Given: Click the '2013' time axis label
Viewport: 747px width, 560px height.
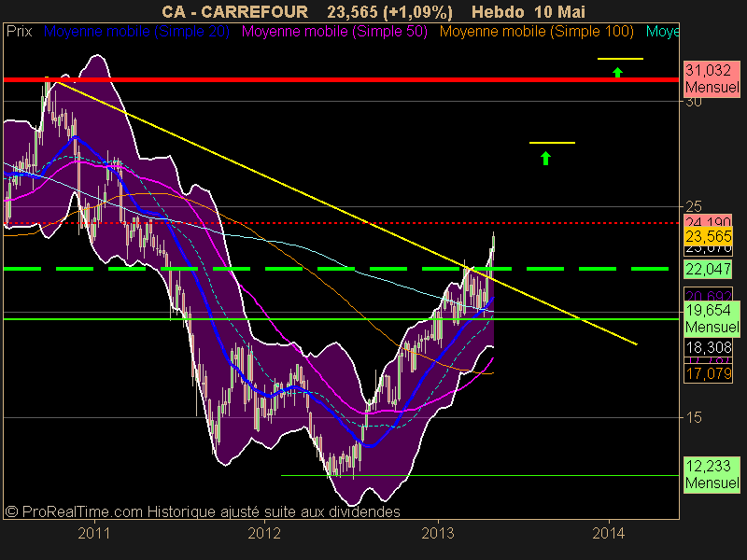Looking at the screenshot, I should coord(438,533).
